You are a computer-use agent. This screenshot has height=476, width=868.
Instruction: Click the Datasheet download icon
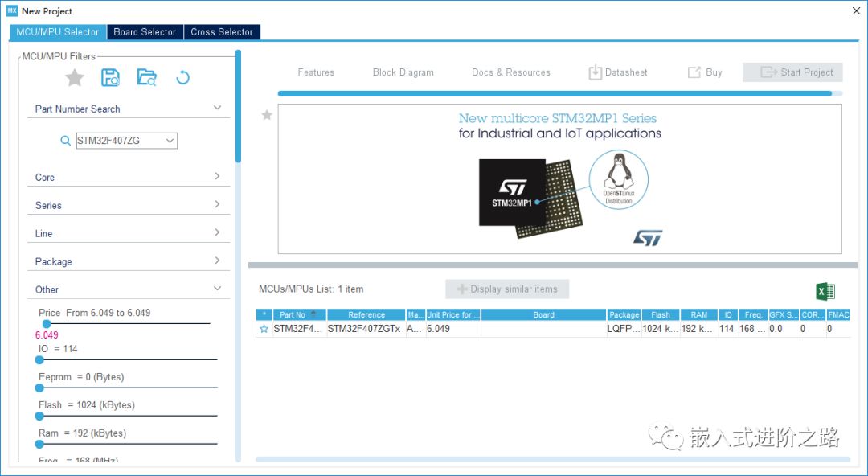click(595, 72)
